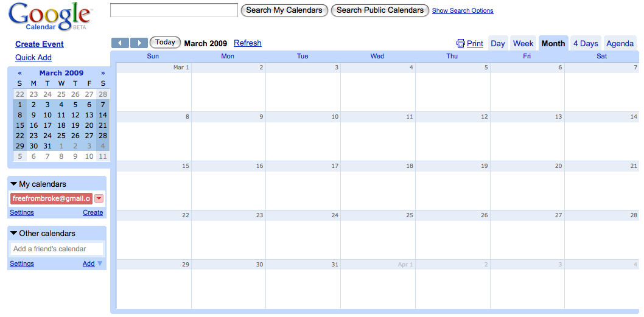Click the day 13 date label in month grid

coord(558,117)
